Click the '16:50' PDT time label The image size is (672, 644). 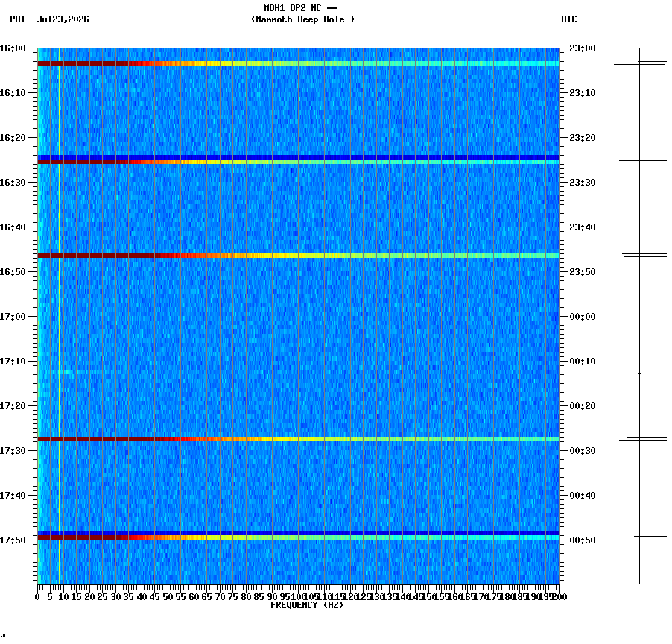(13, 272)
